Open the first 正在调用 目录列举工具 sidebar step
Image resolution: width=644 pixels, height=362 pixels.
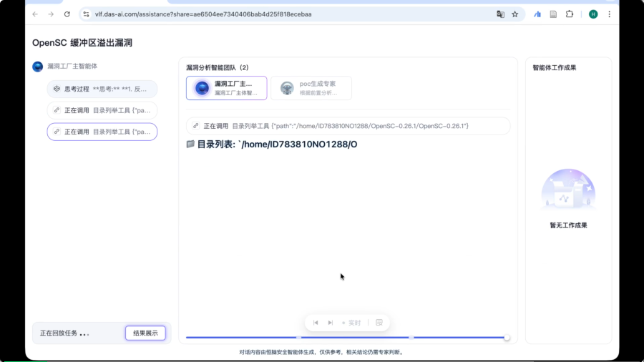(102, 111)
